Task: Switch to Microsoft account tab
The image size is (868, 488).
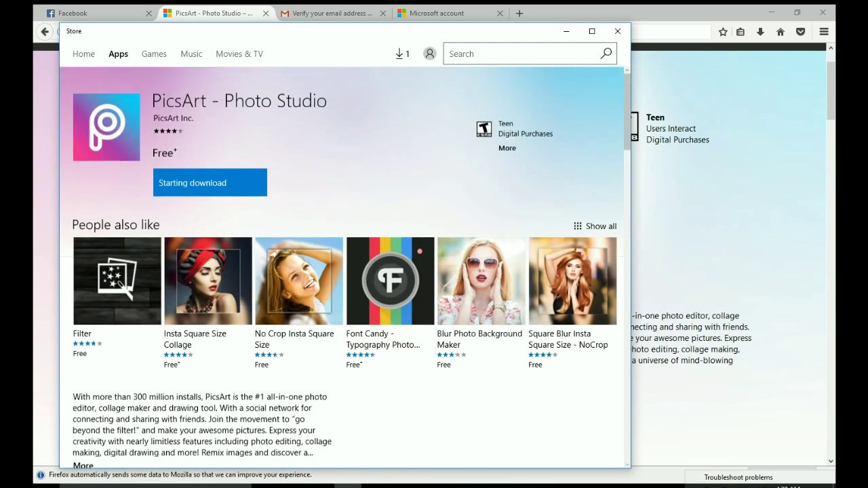Action: pyautogui.click(x=450, y=13)
